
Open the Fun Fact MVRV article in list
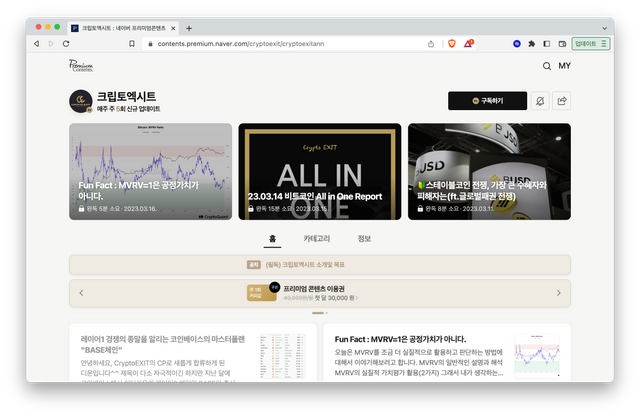click(x=400, y=339)
